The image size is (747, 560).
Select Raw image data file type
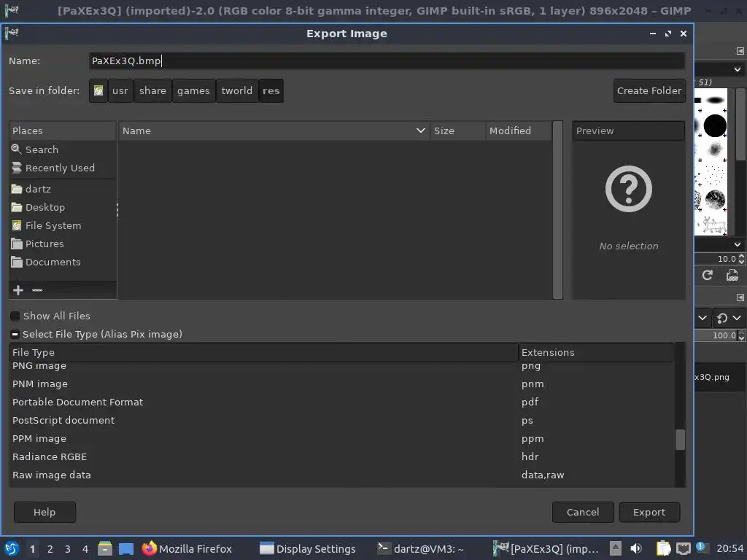click(341, 475)
